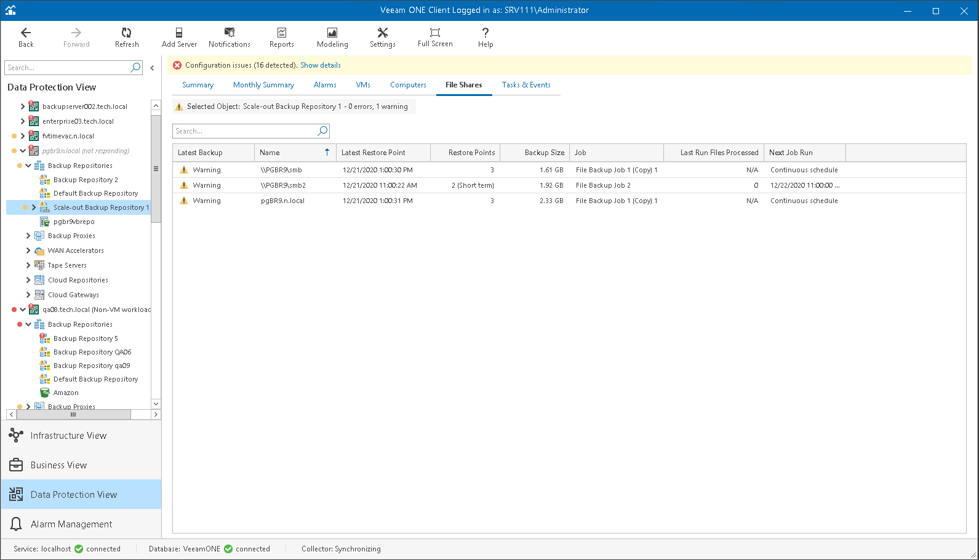Open Help from the toolbar
This screenshot has width=979, height=560.
point(486,37)
